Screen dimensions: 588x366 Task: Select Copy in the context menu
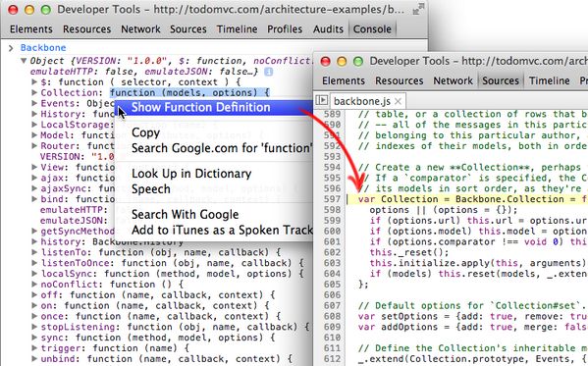[145, 132]
